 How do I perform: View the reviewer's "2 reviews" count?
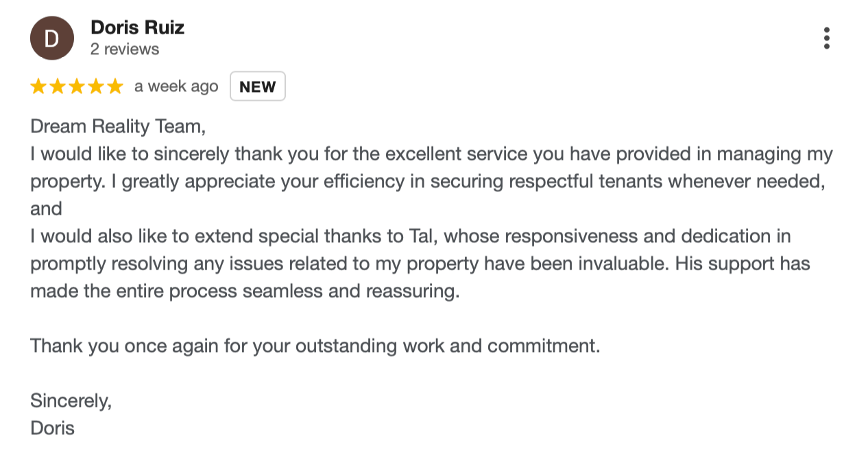[125, 49]
